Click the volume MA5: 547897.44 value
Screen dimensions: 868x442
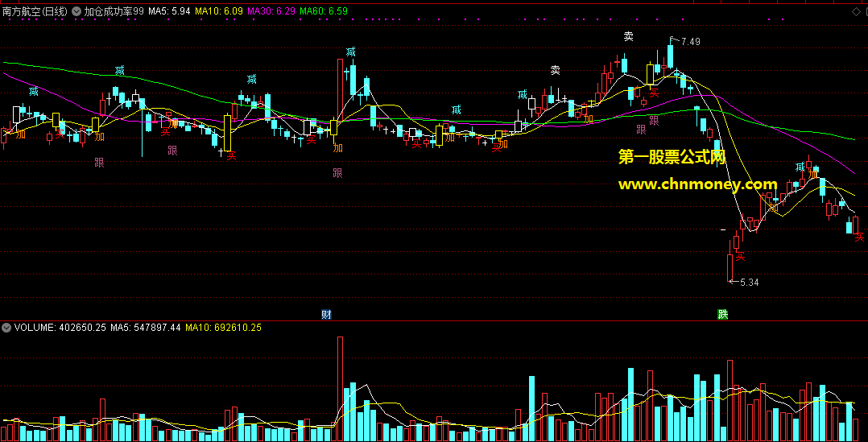(146, 328)
